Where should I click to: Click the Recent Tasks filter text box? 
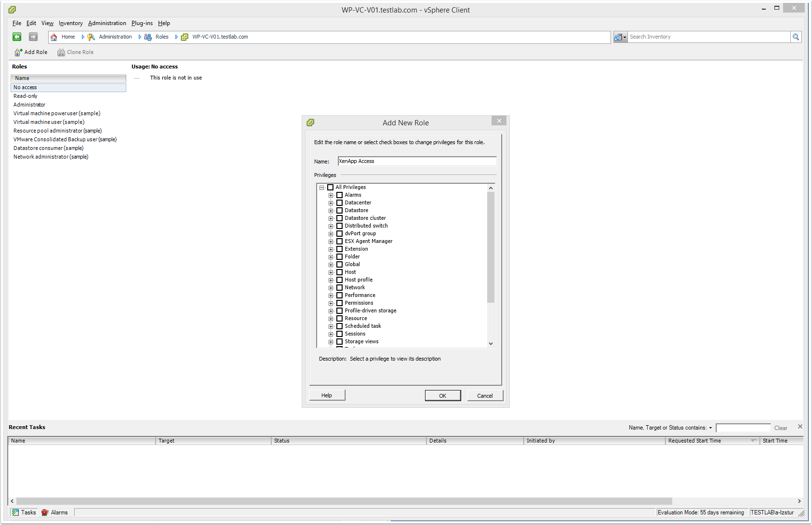point(743,428)
